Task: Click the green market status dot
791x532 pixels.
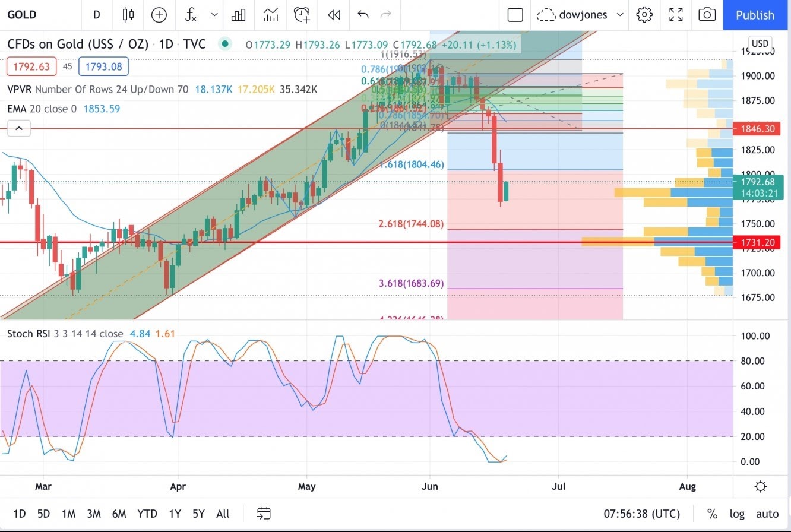Action: [x=224, y=43]
